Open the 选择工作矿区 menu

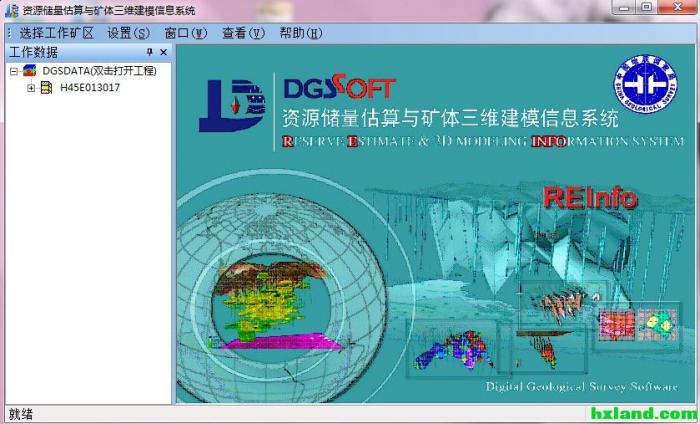click(56, 33)
